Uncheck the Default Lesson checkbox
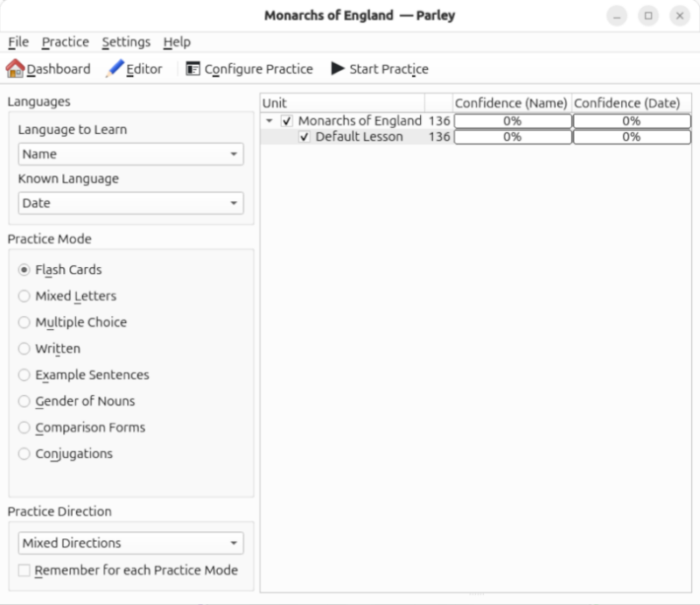 pos(304,137)
